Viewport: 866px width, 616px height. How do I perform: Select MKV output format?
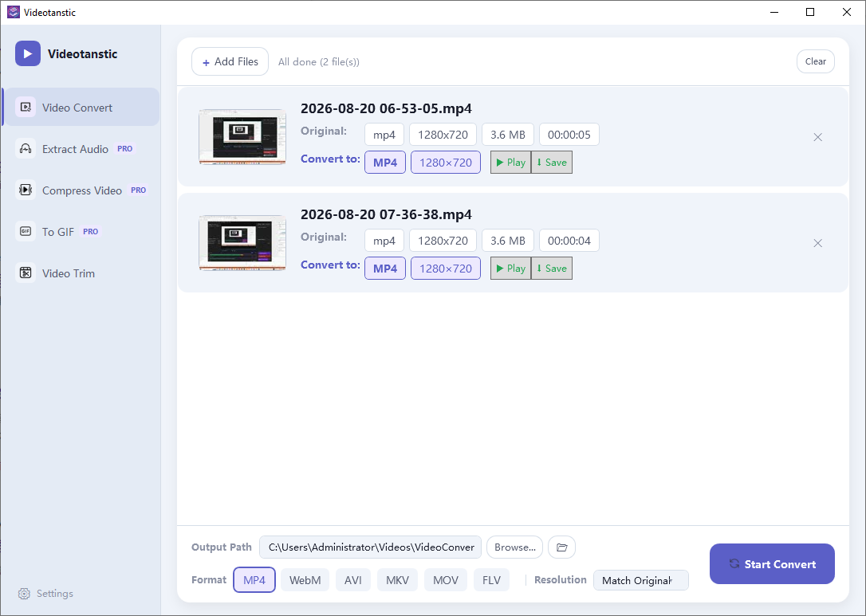(x=398, y=579)
